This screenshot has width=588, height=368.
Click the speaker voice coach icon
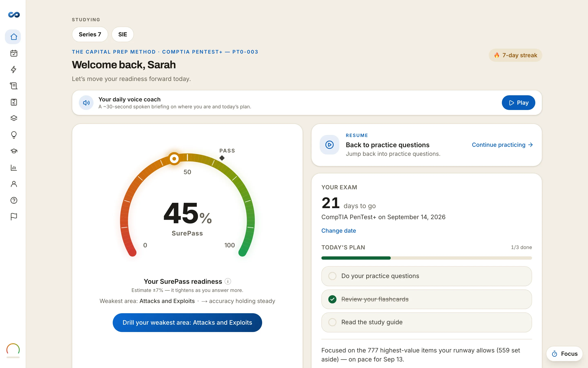click(86, 103)
